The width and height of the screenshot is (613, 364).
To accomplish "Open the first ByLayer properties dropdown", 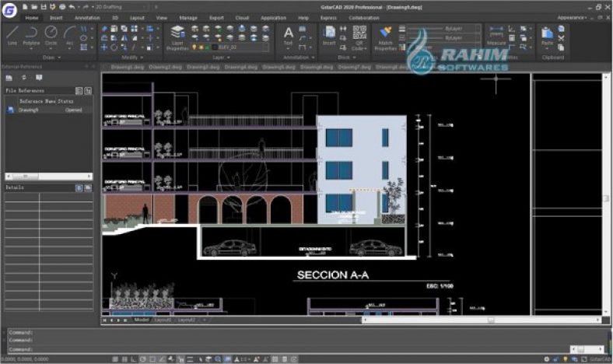I will [444, 29].
